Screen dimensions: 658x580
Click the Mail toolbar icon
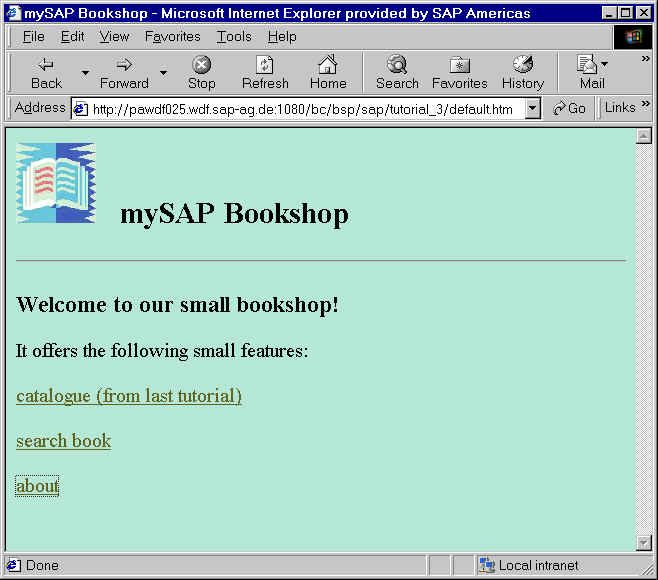[x=589, y=66]
